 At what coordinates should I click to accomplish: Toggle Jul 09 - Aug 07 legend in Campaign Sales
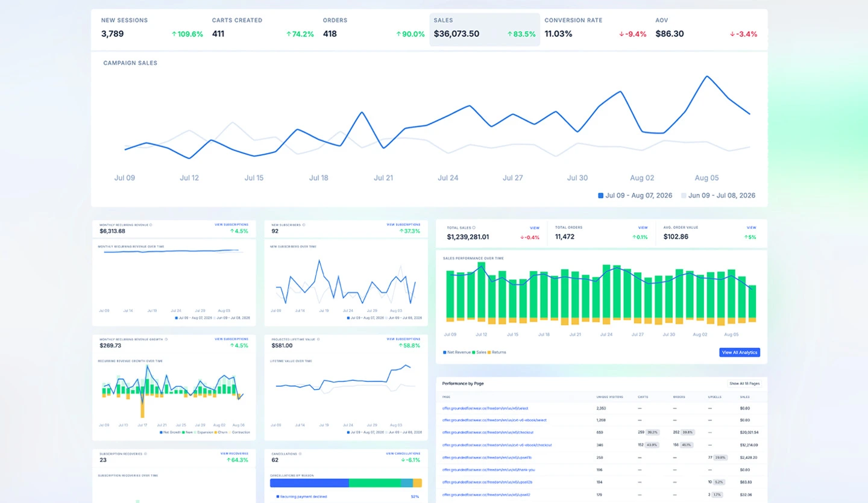[637, 195]
